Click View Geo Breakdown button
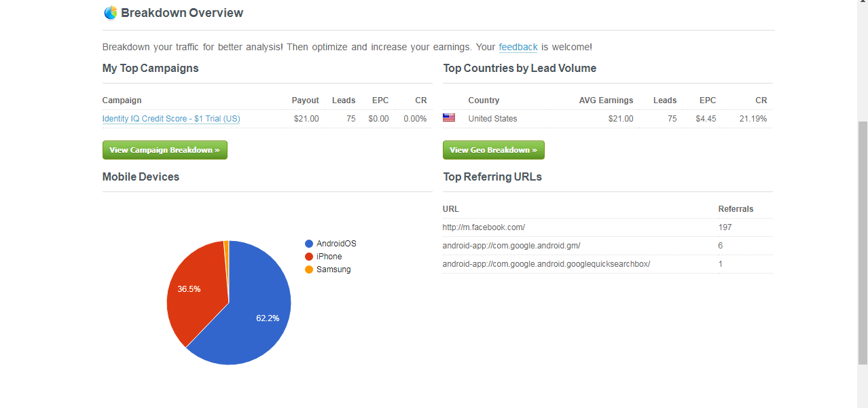Image resolution: width=868 pixels, height=408 pixels. coord(494,150)
